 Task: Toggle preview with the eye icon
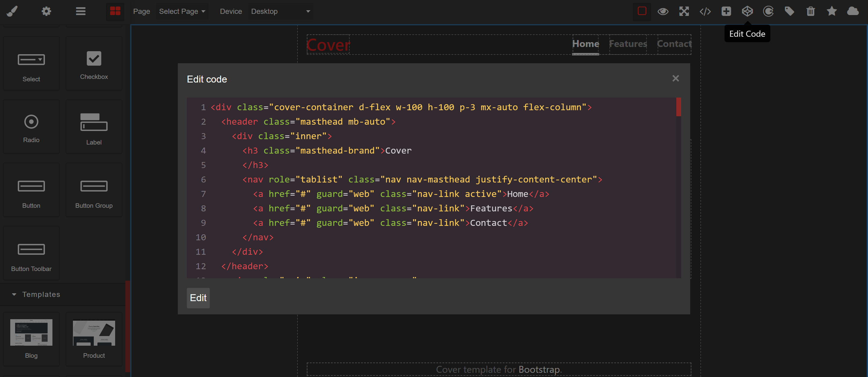[663, 11]
